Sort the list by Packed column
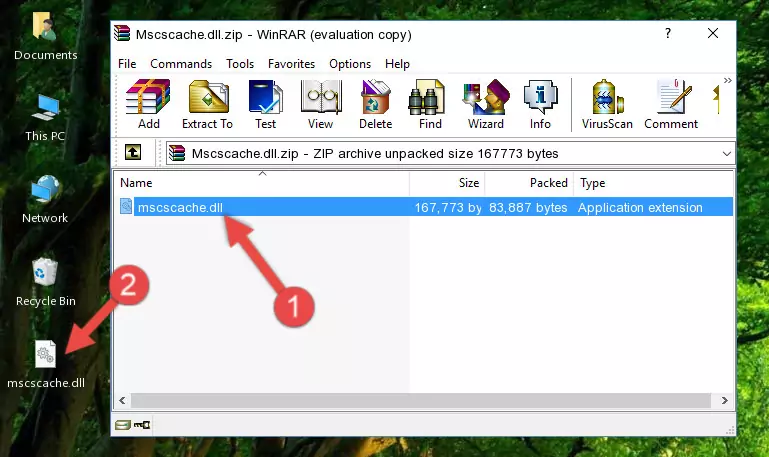The height and width of the screenshot is (457, 769). point(529,183)
